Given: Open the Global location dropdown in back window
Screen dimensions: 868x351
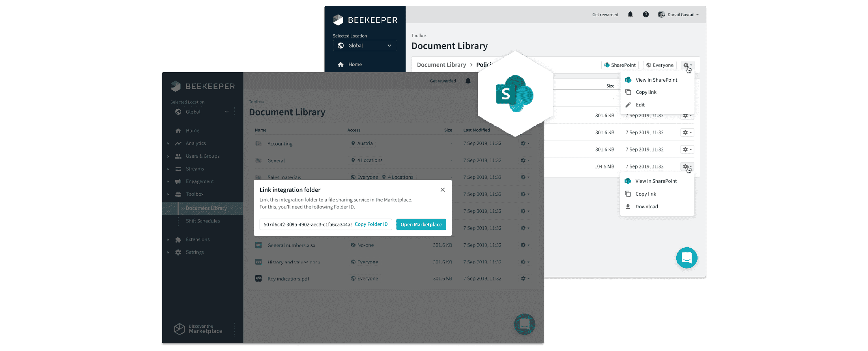Looking at the screenshot, I should coord(365,46).
